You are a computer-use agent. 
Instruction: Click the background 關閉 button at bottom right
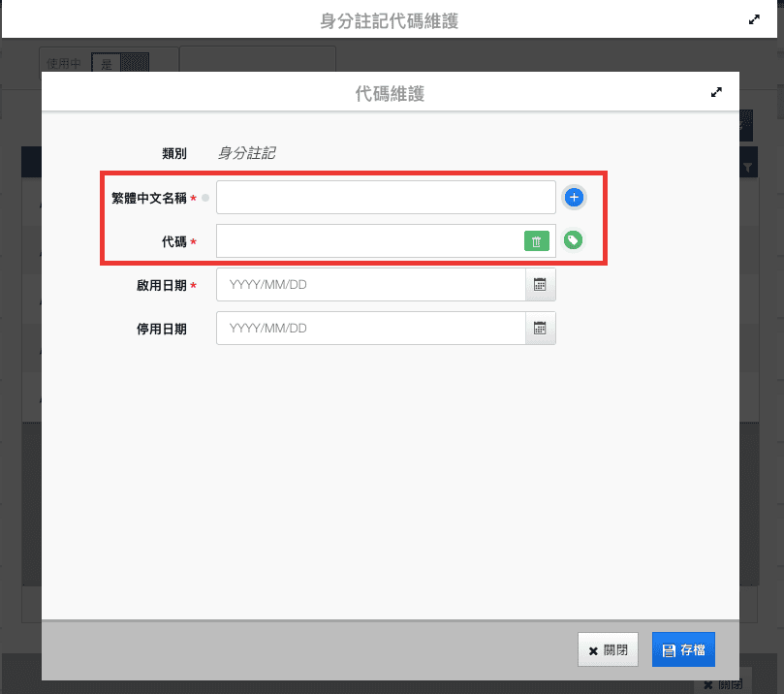pos(723,683)
